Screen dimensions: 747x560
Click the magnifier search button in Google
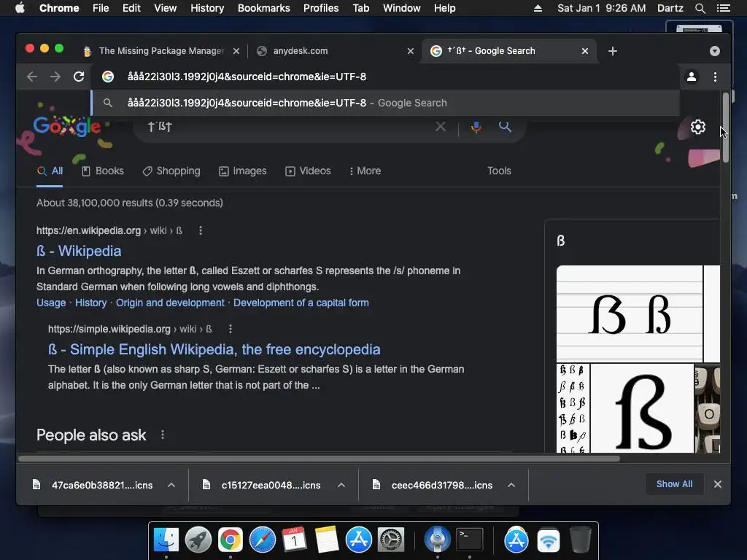pyautogui.click(x=505, y=126)
